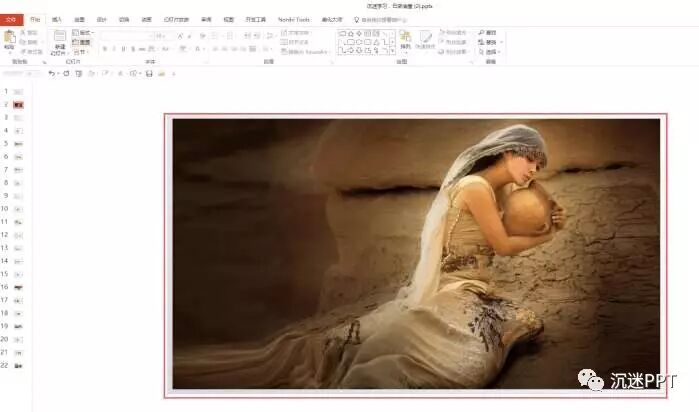Click the Clear Formatting icon

pos(202,36)
